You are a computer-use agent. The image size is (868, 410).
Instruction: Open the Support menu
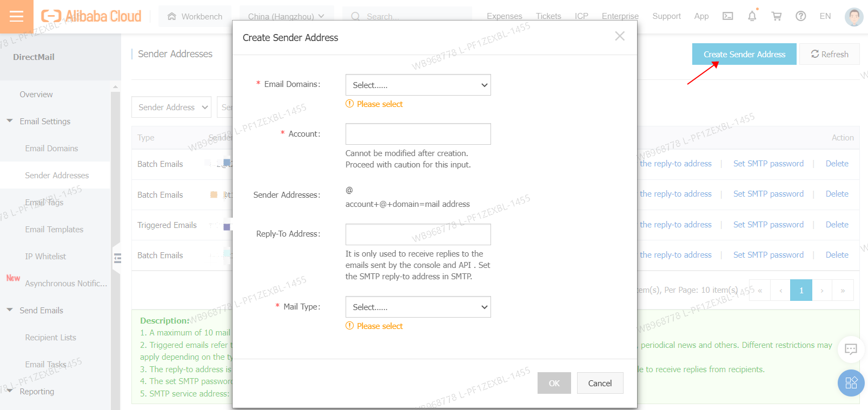666,16
